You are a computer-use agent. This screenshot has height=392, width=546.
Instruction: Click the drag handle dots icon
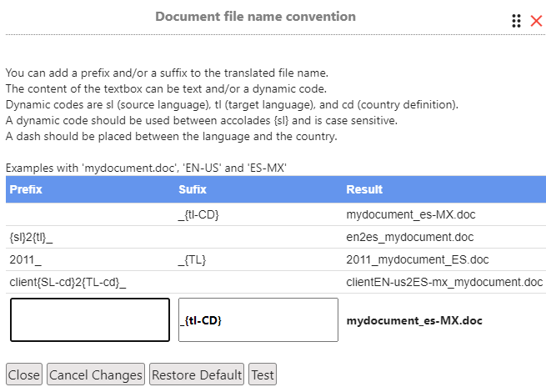[516, 21]
